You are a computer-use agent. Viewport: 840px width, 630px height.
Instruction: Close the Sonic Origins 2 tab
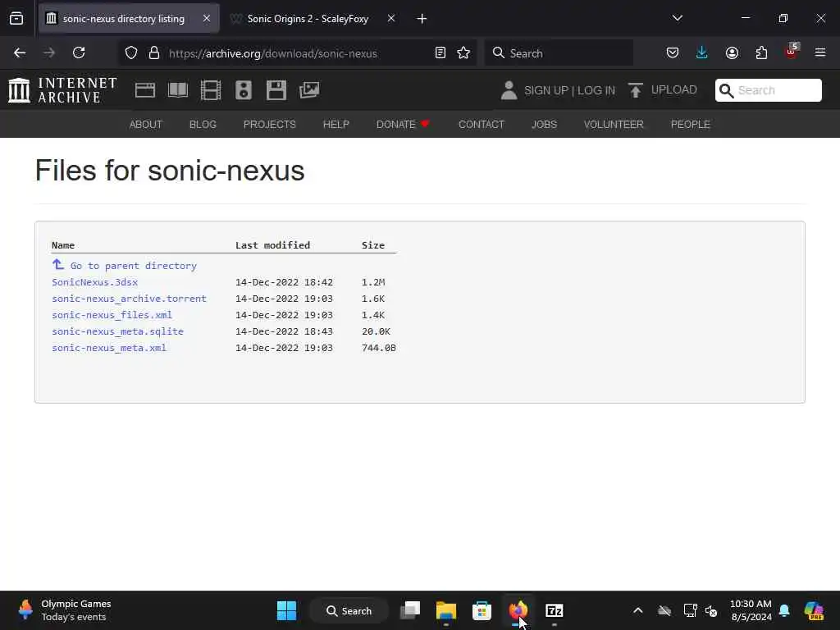pos(391,18)
